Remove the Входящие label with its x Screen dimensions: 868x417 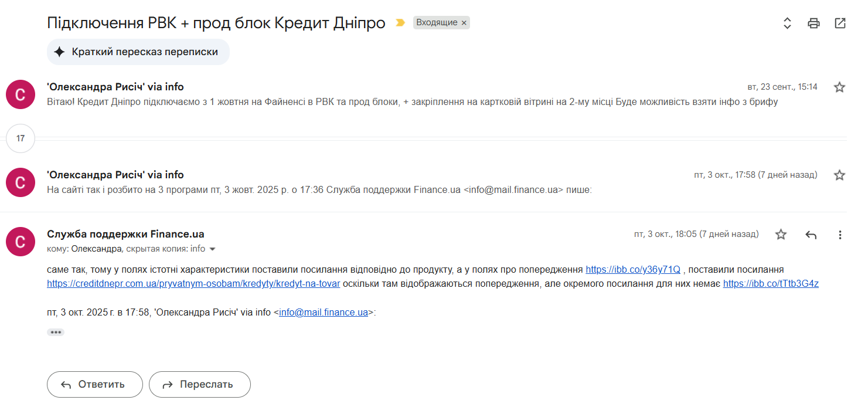point(464,23)
